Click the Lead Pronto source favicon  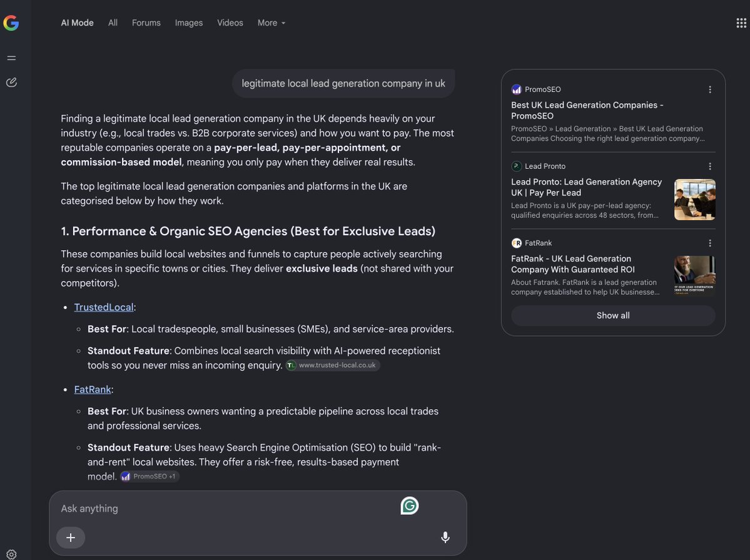tap(516, 166)
